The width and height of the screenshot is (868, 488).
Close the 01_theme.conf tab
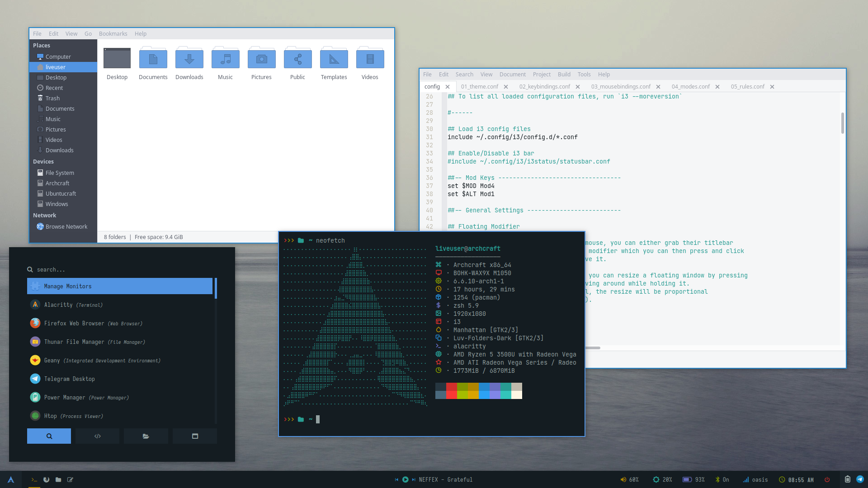[x=506, y=87]
